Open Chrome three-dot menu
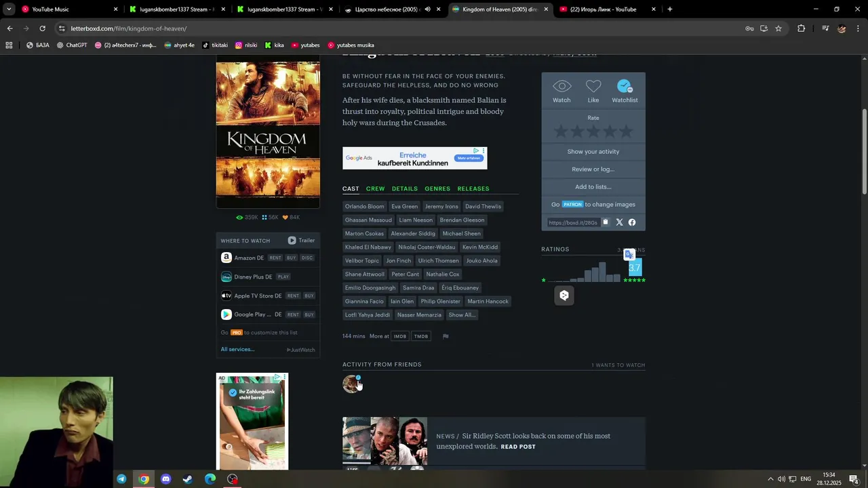 [858, 28]
